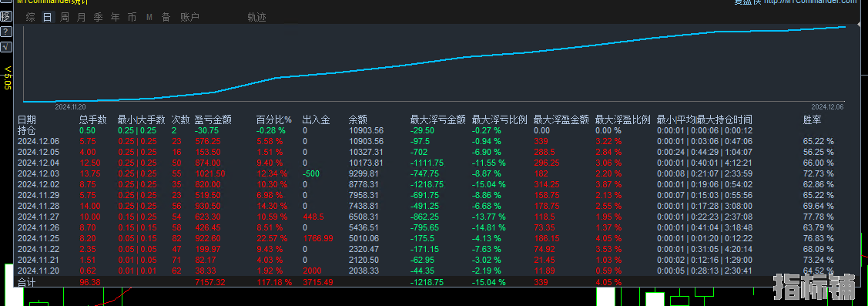Open the 轨迹 track tab
The height and width of the screenshot is (306, 868).
click(x=257, y=17)
